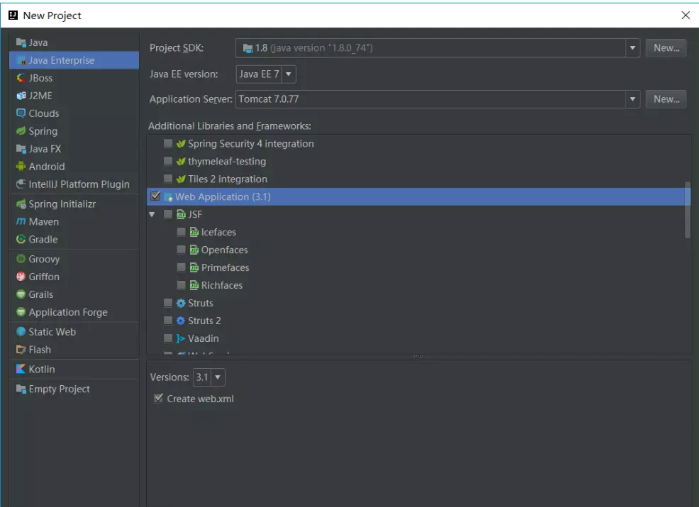Check the Struts 2 checkbox

(x=168, y=320)
